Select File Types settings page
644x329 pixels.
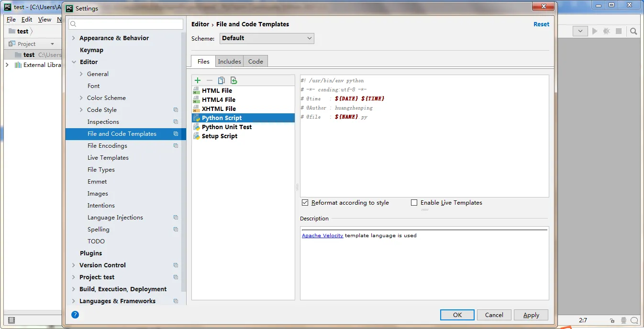101,170
